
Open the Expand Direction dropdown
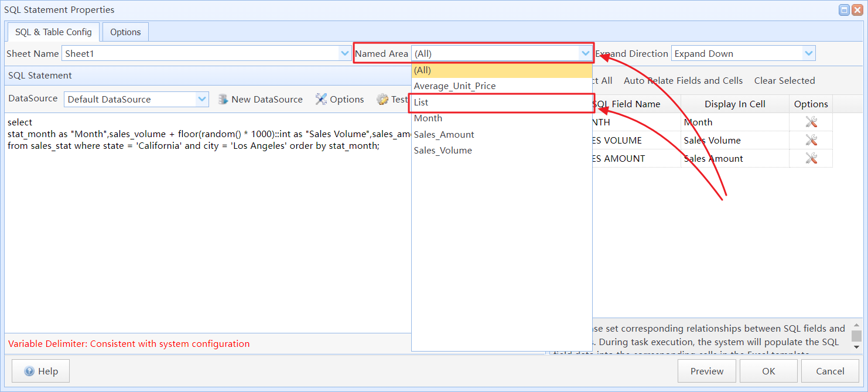tap(809, 53)
